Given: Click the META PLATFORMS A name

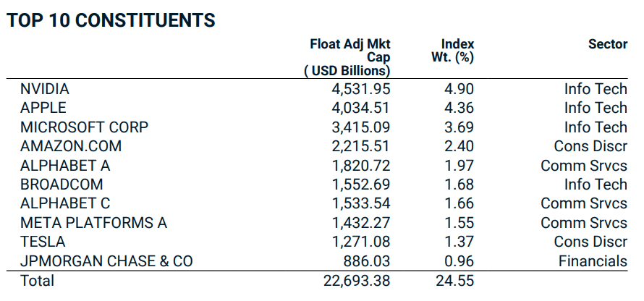Looking at the screenshot, I should click(93, 223).
